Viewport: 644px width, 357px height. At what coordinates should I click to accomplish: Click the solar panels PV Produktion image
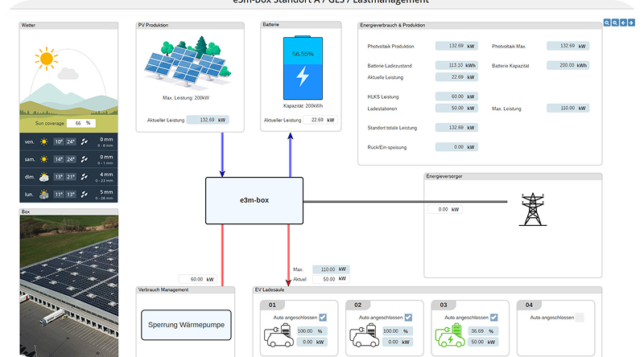coord(190,63)
